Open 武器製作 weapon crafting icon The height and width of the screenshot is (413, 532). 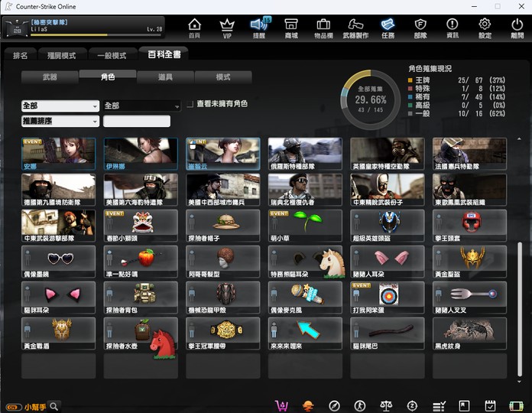[x=355, y=28]
